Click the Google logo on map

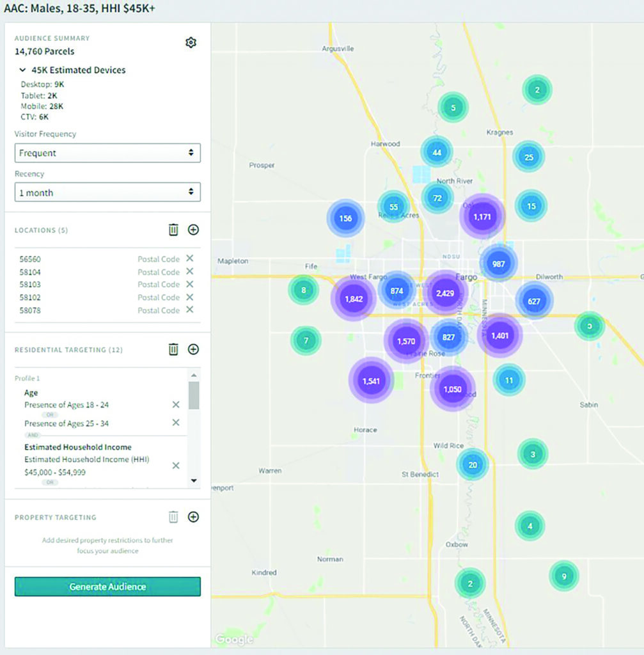tap(233, 639)
